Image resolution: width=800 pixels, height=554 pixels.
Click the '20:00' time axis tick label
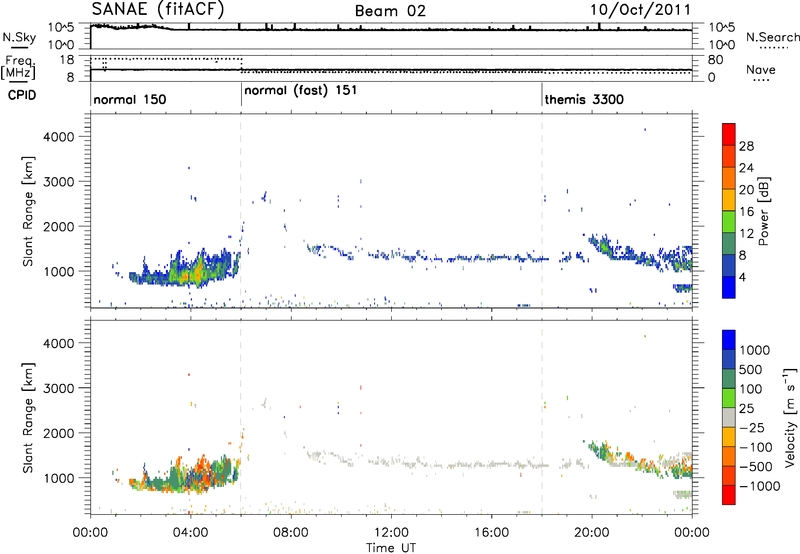(591, 533)
